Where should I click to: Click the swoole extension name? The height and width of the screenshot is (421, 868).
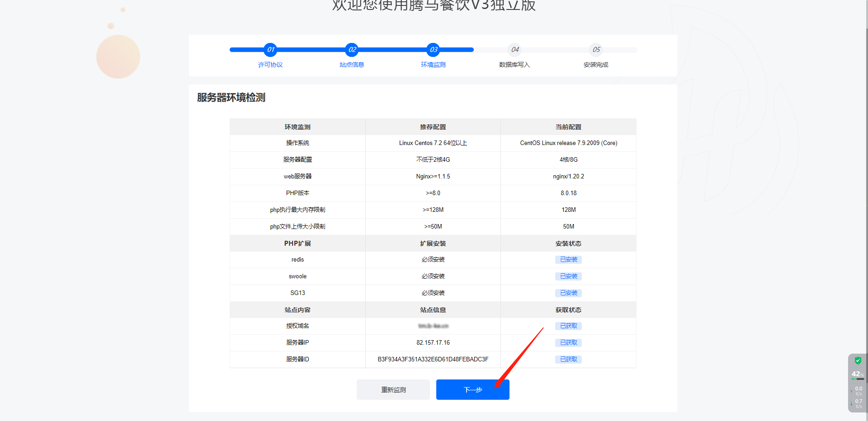tap(297, 276)
